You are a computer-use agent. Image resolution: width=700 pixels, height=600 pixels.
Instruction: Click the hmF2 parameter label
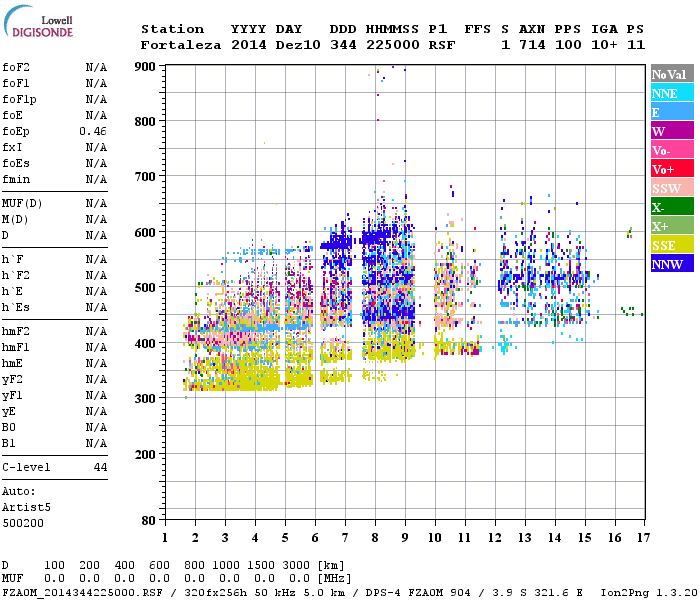tap(16, 331)
